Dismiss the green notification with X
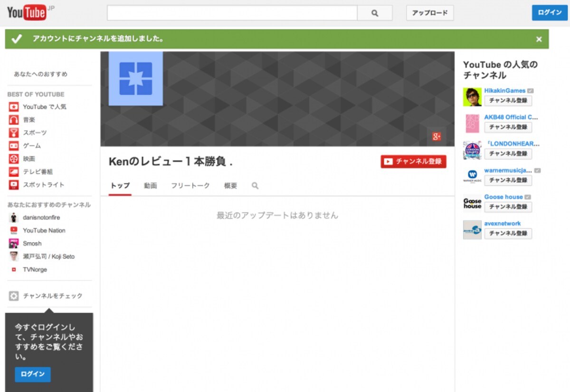570x392 pixels. pyautogui.click(x=539, y=39)
